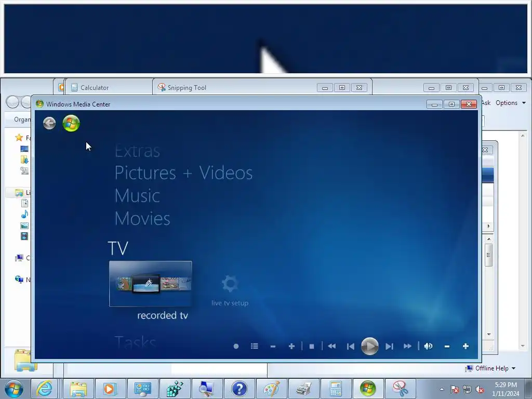Screen dimensions: 532x399
Task: Click the Videos library film icon in sidebar
Action: click(24, 236)
